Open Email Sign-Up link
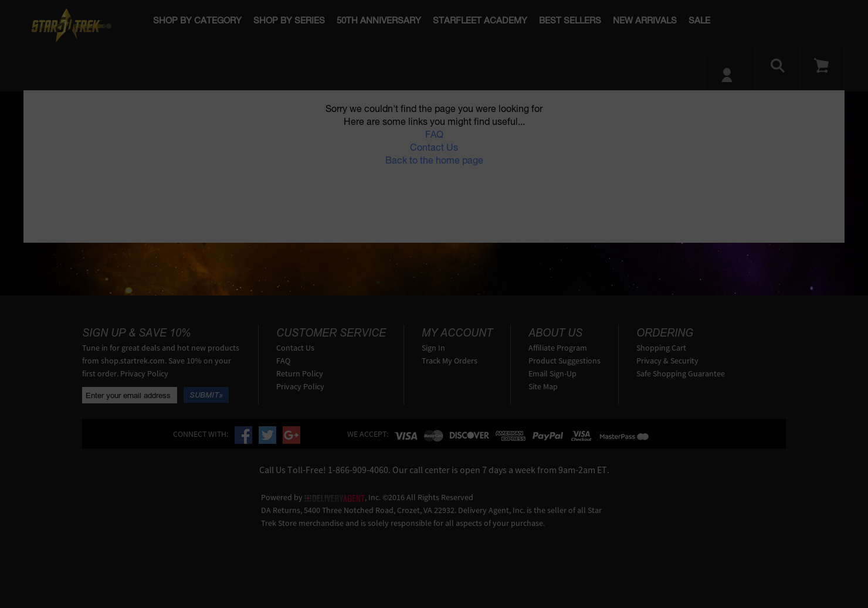Viewport: 868px width, 608px height. tap(552, 373)
